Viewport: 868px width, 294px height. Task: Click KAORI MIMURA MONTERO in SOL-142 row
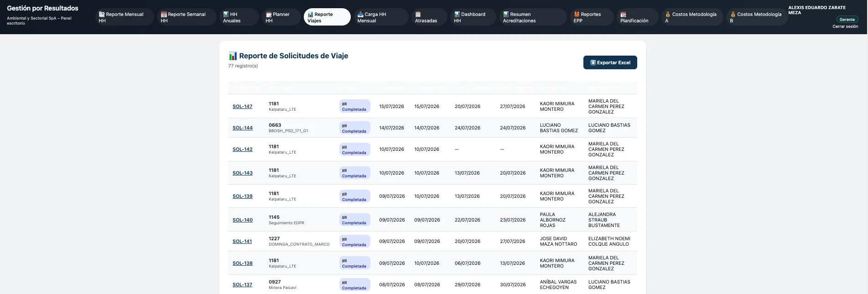[557, 149]
